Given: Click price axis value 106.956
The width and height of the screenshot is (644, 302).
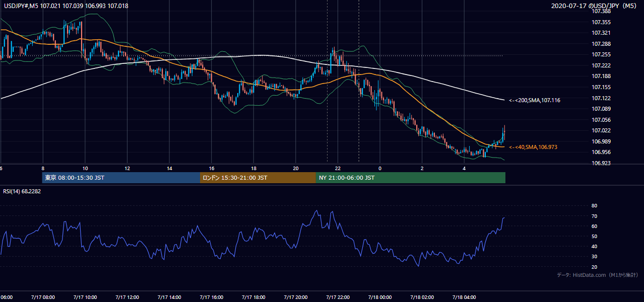Looking at the screenshot, I should [601, 152].
